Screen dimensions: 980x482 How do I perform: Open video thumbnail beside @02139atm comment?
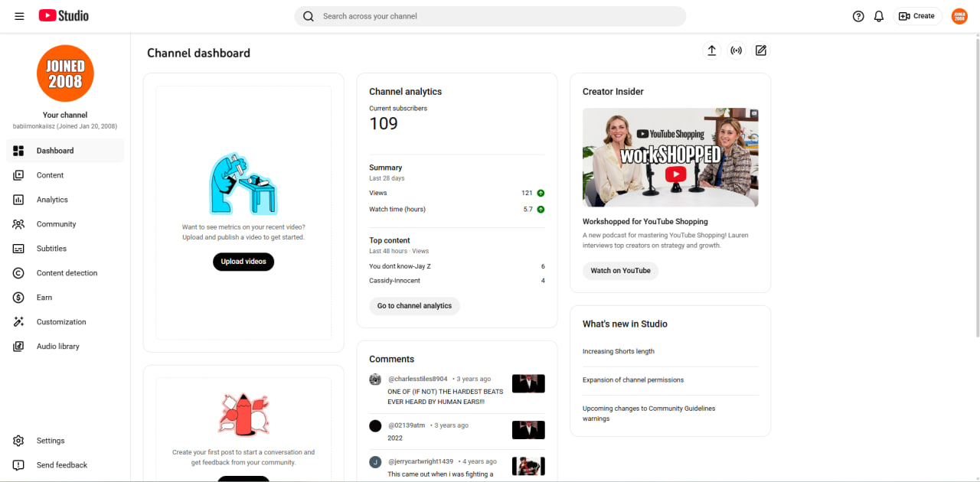(528, 430)
